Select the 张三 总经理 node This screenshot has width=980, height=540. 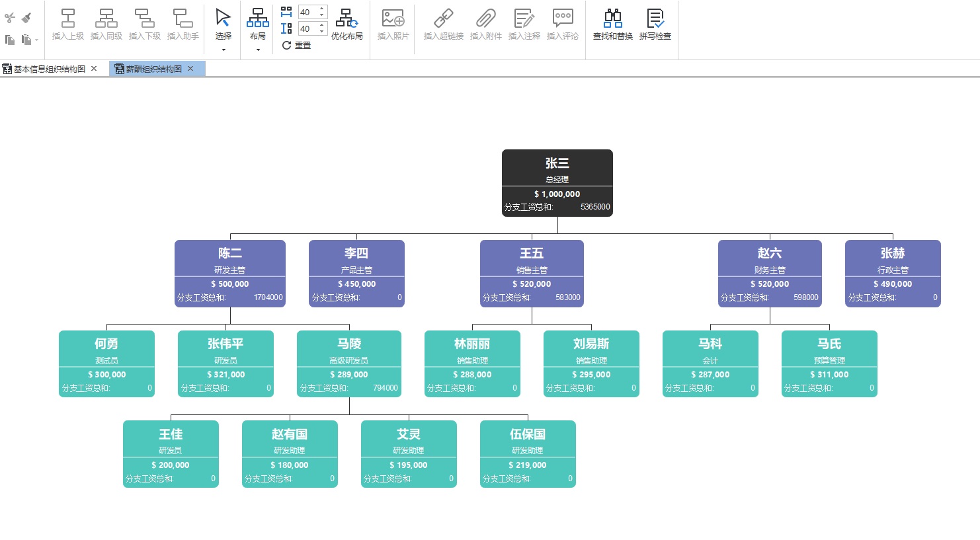(x=557, y=182)
